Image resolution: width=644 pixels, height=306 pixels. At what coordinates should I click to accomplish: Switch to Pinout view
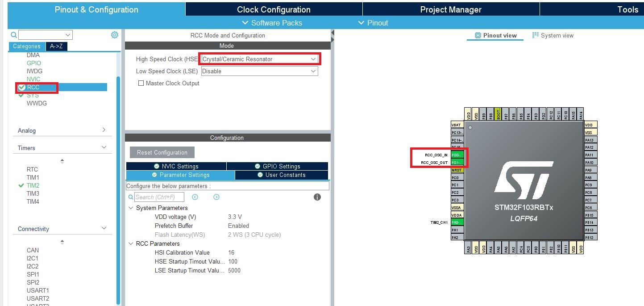495,35
